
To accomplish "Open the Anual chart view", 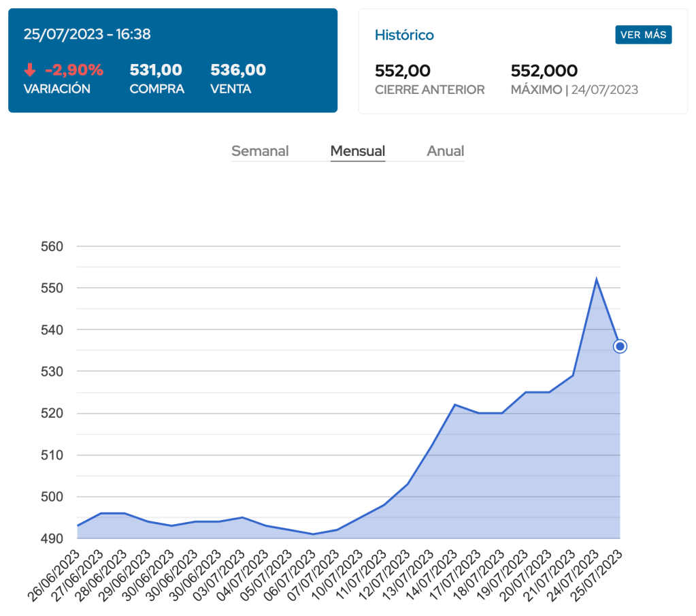I will tap(445, 151).
